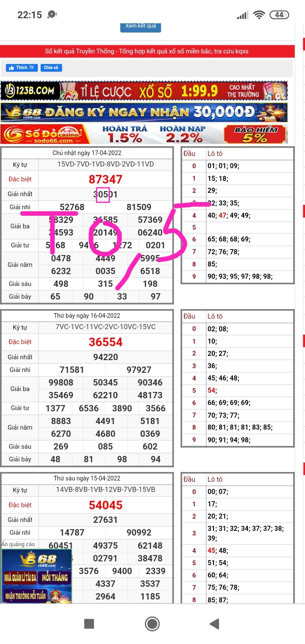Select lô tô row 90; 93; 95; 97; 98; 98

point(240,277)
